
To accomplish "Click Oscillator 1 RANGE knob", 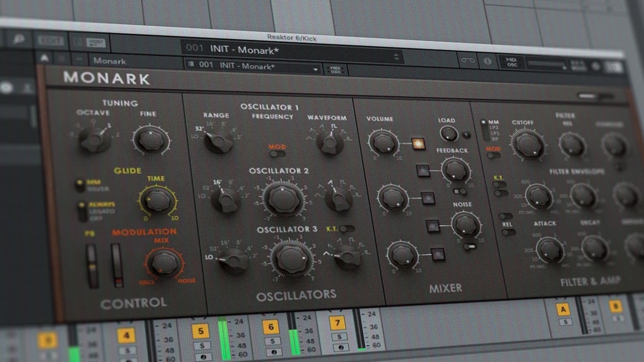I will 220,141.
